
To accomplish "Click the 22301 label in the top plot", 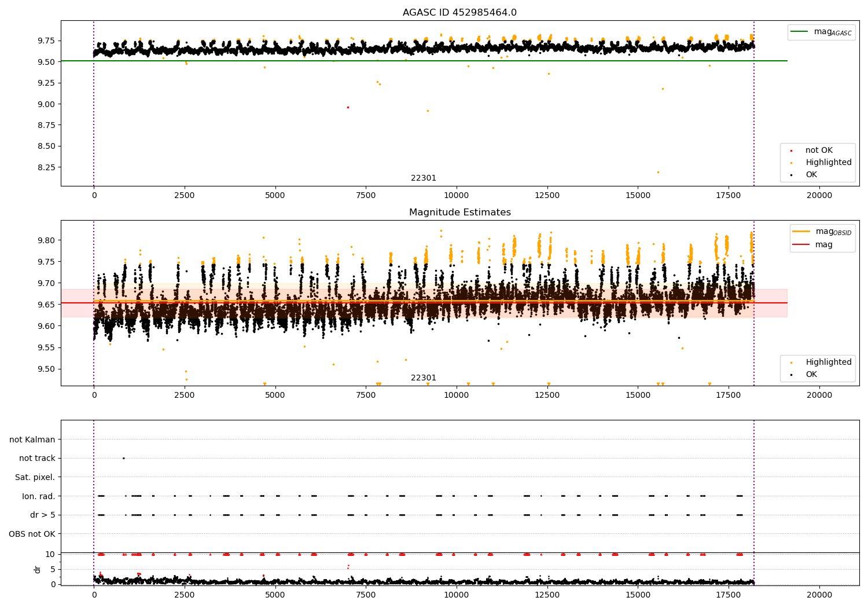I will coord(424,178).
